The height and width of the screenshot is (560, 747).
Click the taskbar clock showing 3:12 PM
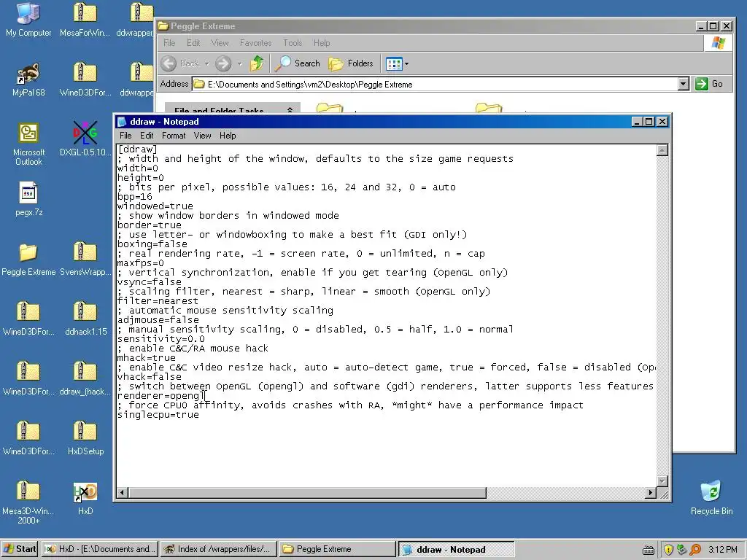tap(723, 550)
